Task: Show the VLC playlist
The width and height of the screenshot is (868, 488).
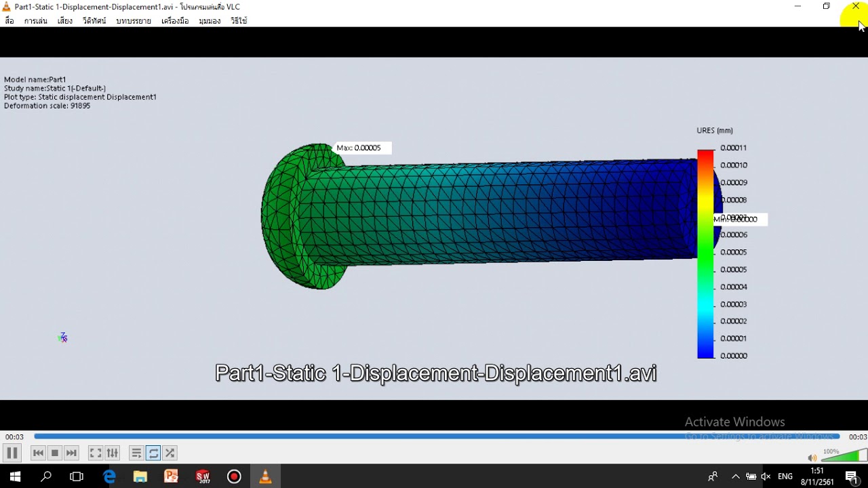Action: pos(136,453)
